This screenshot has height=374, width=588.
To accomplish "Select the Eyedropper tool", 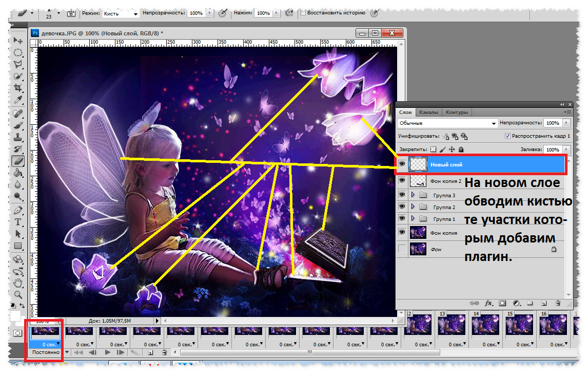I will click(x=17, y=100).
